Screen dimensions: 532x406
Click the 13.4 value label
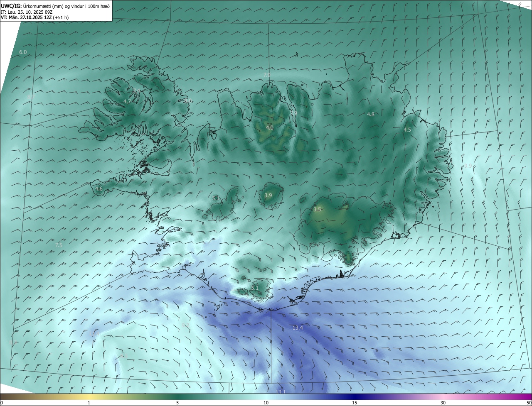298,328
